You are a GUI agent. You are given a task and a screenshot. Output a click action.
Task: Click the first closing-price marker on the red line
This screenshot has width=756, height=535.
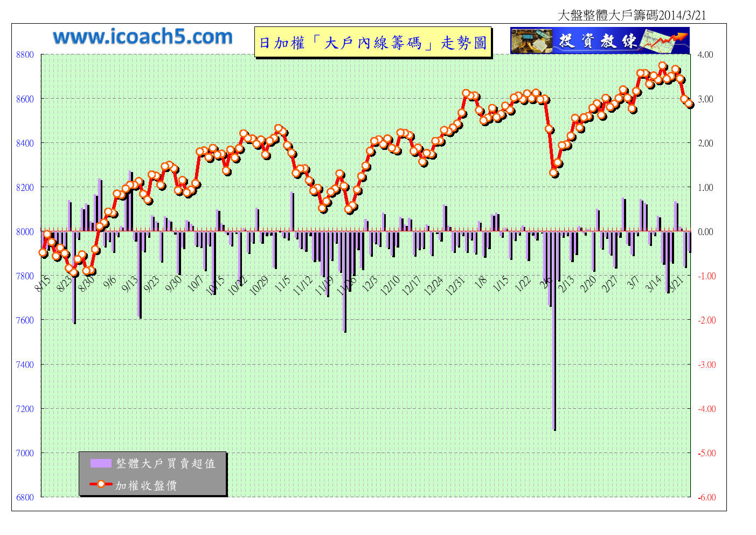tap(43, 252)
